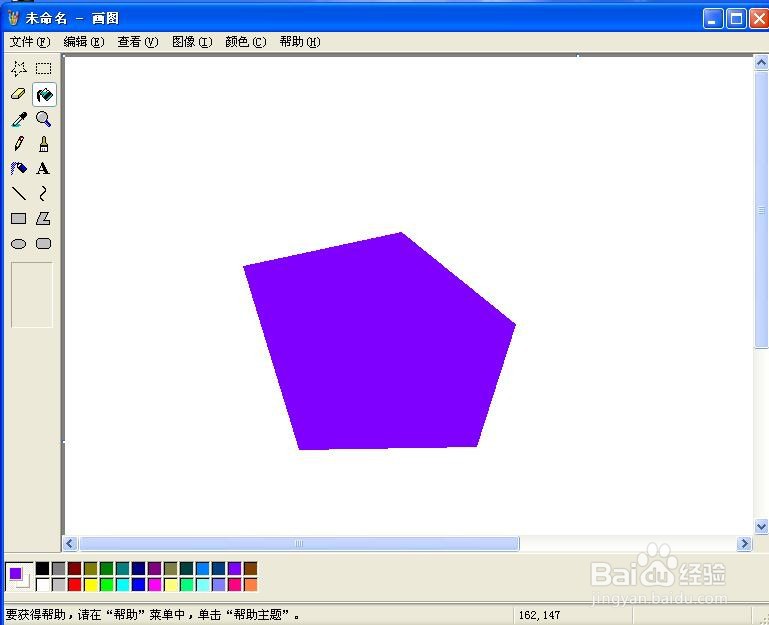Viewport: 769px width, 625px height.
Task: Select the Brush tool
Action: (44, 144)
